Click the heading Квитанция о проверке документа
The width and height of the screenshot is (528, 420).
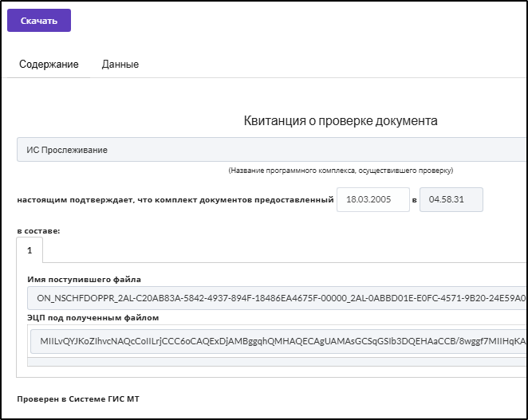click(341, 120)
